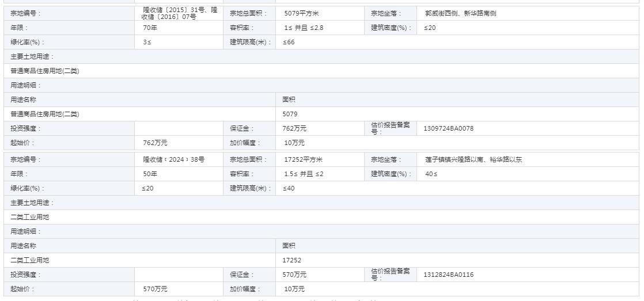Click plot ratio value 1.5≤ 并且 ≤2

pyautogui.click(x=303, y=174)
